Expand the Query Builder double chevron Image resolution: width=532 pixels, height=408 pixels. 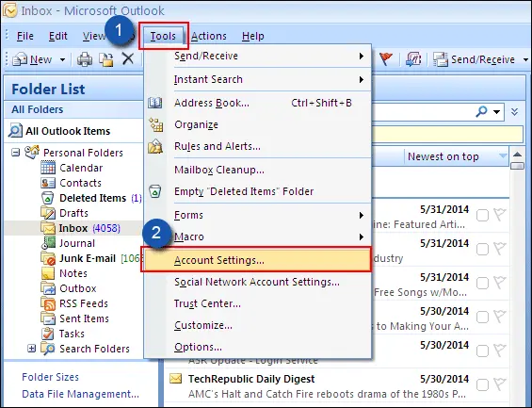tap(515, 112)
